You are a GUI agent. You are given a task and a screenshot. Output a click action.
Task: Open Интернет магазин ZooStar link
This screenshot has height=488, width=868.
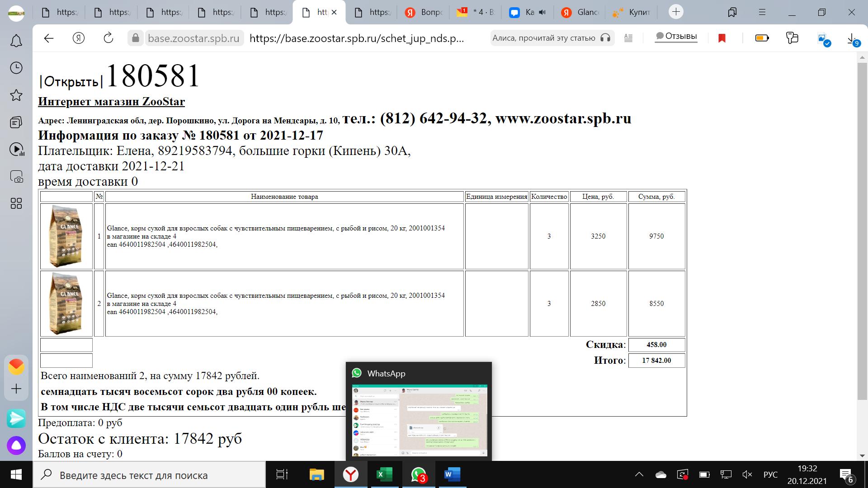111,102
